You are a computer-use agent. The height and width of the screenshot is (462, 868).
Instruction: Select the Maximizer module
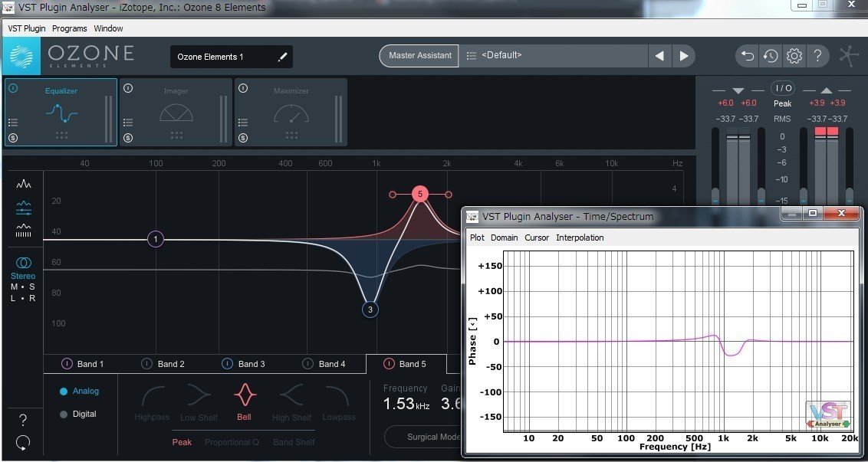[x=291, y=113]
